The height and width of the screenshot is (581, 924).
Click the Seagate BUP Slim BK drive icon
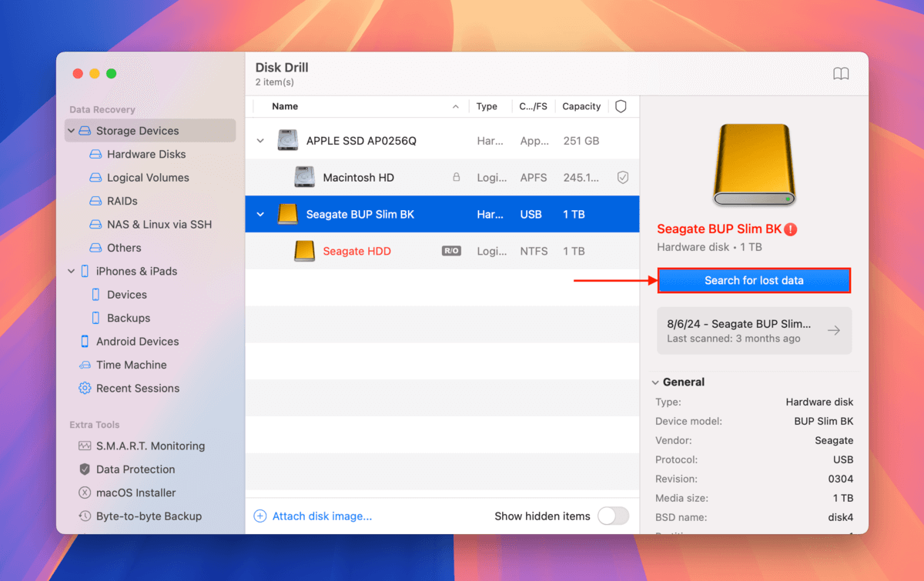click(288, 214)
